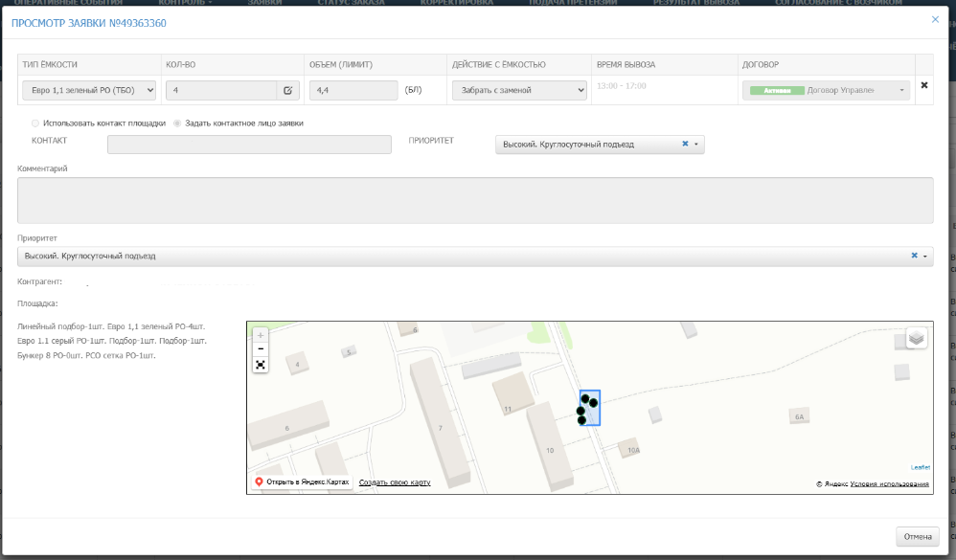Open the 'Условия использования' link
The width and height of the screenshot is (956, 560).
click(x=889, y=484)
